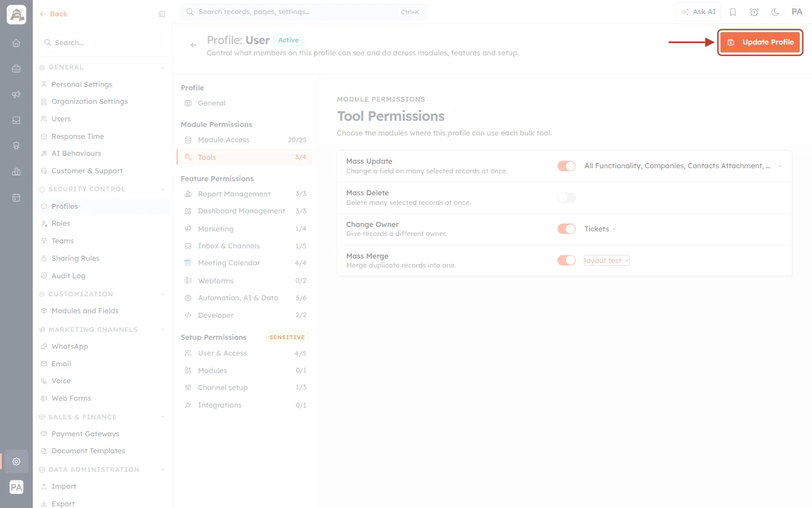This screenshot has height=508, width=812.
Task: Toggle the Mass Merge switch
Action: [567, 260]
